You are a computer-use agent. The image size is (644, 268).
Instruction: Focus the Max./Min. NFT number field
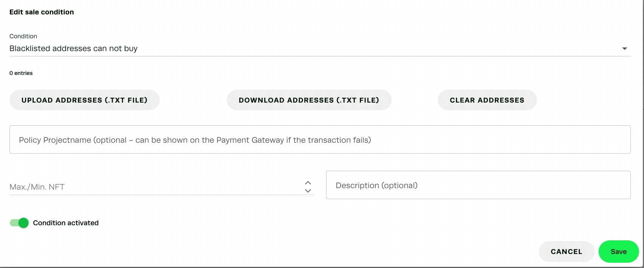tap(151, 187)
